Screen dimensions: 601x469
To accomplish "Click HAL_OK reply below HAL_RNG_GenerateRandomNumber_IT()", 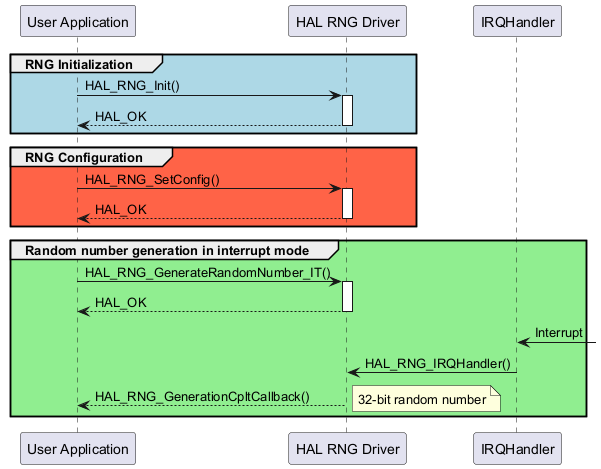I will point(121,303).
